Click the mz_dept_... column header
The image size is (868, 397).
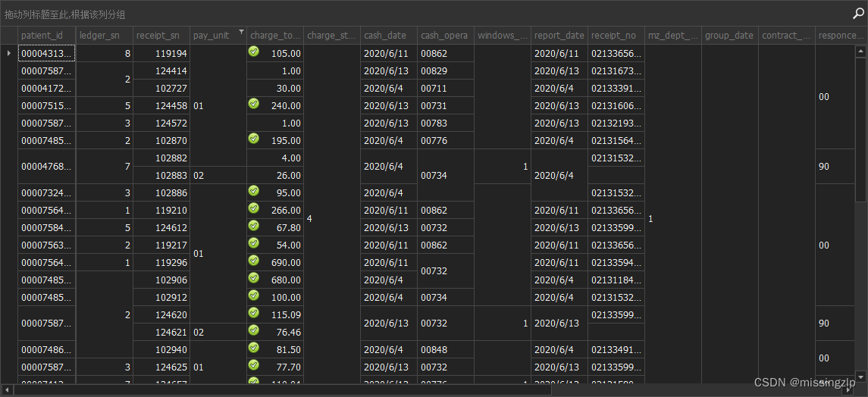point(673,36)
